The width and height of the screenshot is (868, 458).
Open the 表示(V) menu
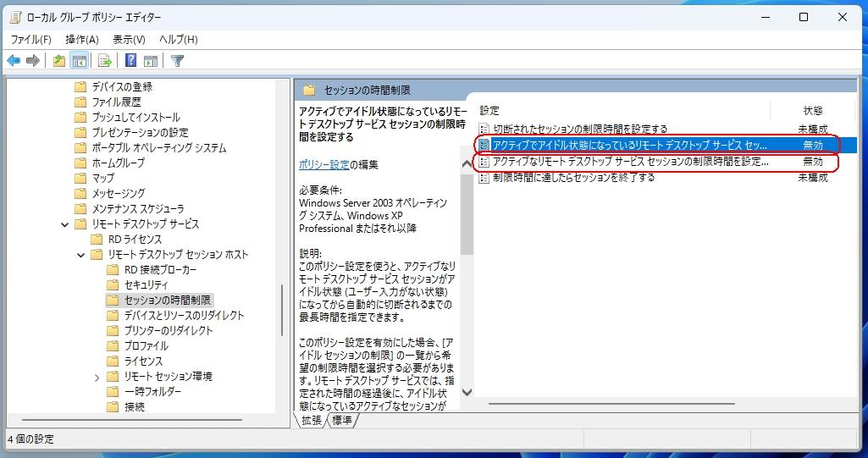click(x=129, y=39)
